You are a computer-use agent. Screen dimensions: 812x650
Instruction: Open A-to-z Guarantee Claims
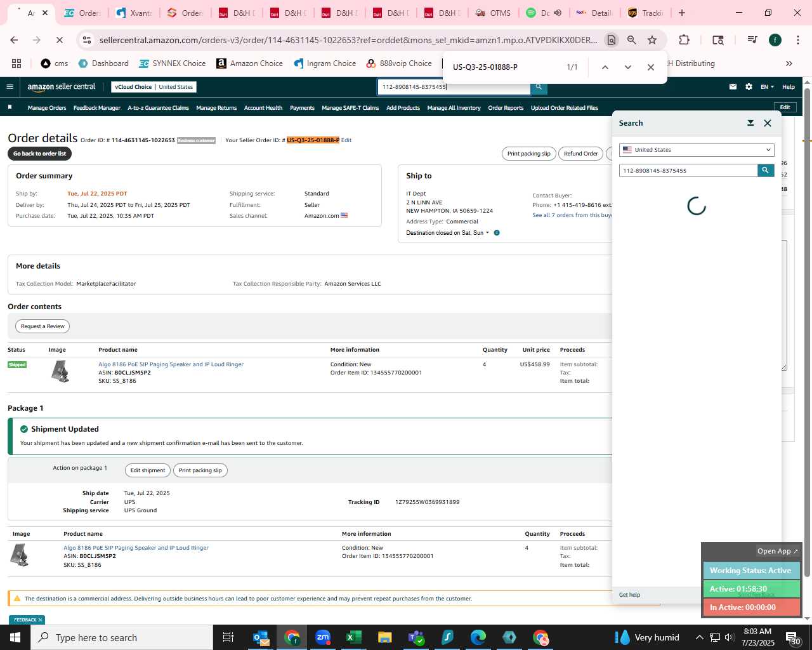click(x=159, y=108)
